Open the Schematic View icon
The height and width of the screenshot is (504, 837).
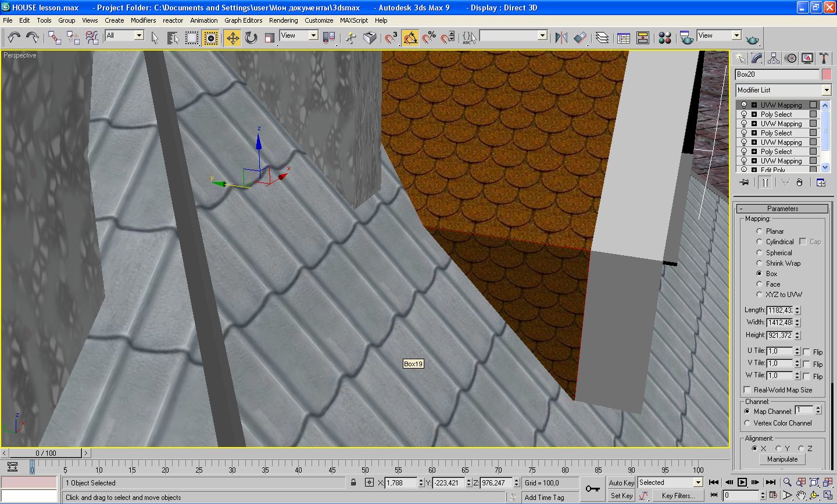coord(643,38)
